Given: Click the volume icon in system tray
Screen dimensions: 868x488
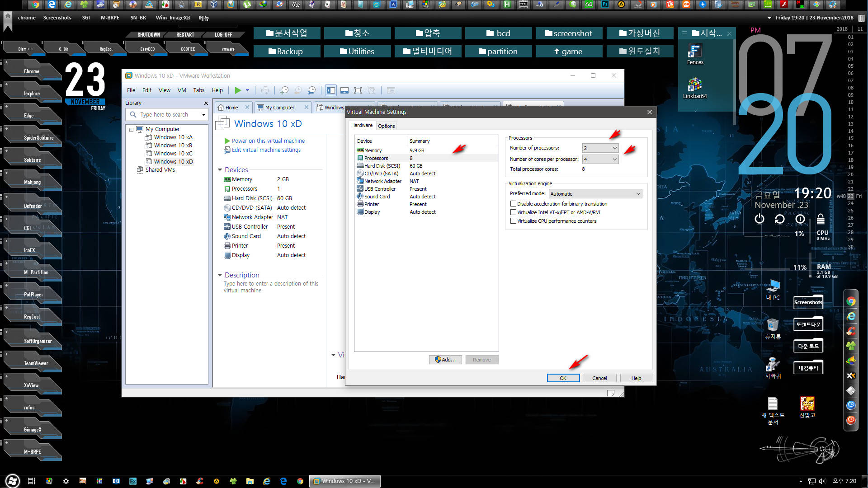Looking at the screenshot, I should click(x=822, y=481).
